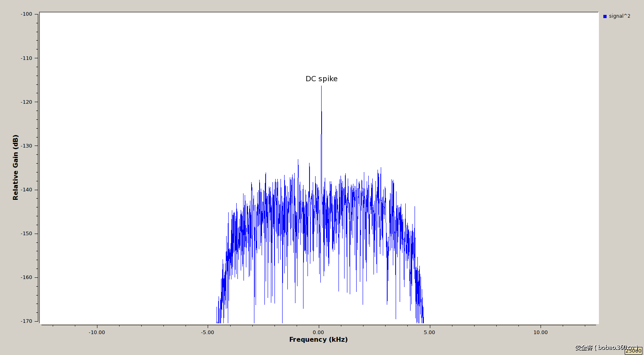Click the blue signal^2 legend color square

(605, 16)
